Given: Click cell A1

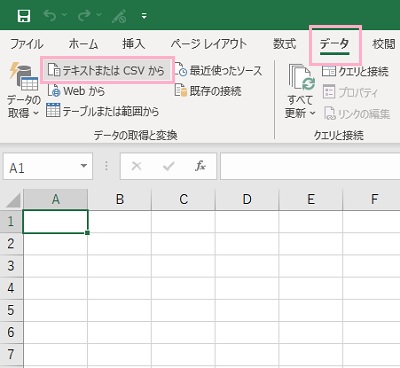Looking at the screenshot, I should pos(55,221).
